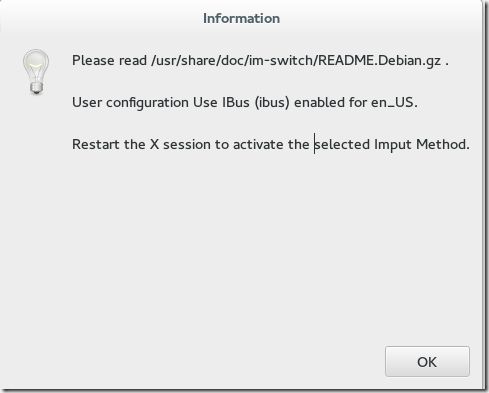Click the word 'activate' in the message
489x393 pixels.
258,144
